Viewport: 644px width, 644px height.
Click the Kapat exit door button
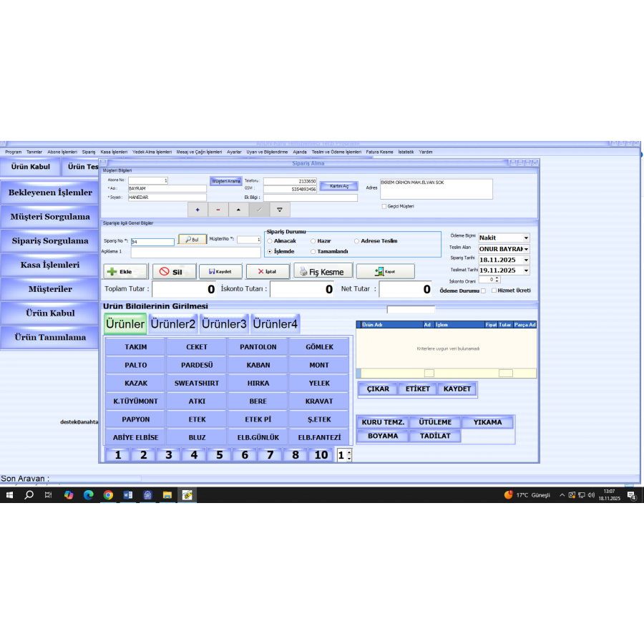click(385, 272)
